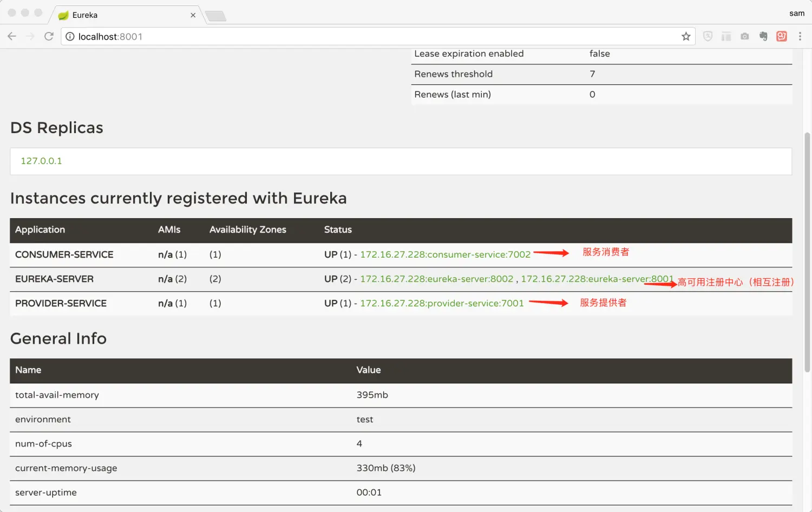Viewport: 812px width, 512px height.
Task: Click the Availability Zones column header
Action: [247, 229]
